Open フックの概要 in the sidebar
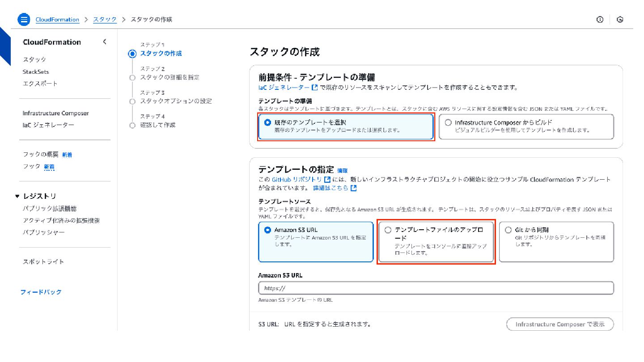644x362 pixels. click(41, 155)
